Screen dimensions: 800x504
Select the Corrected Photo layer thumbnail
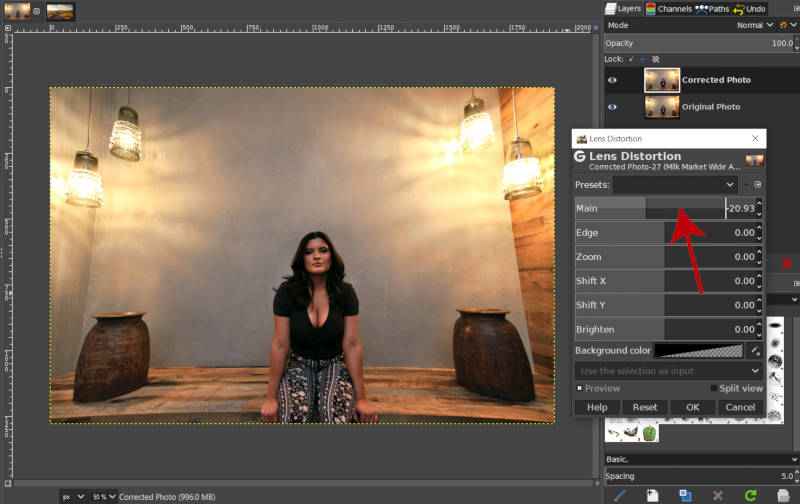662,80
